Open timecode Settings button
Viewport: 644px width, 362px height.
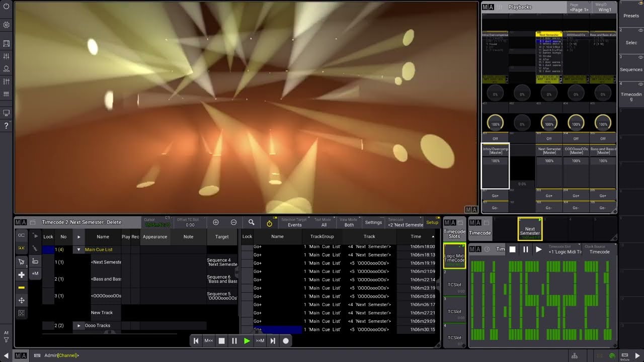tap(373, 222)
